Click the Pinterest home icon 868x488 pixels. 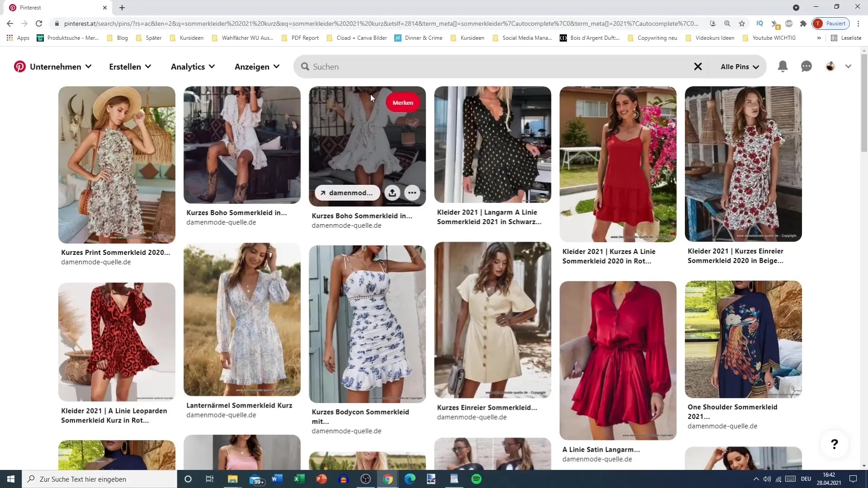(x=20, y=66)
